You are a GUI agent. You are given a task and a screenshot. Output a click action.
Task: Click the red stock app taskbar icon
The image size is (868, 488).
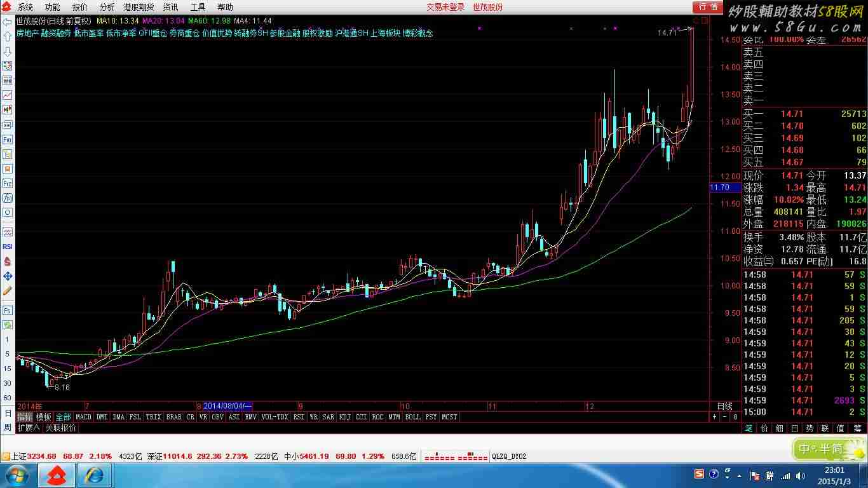point(57,475)
